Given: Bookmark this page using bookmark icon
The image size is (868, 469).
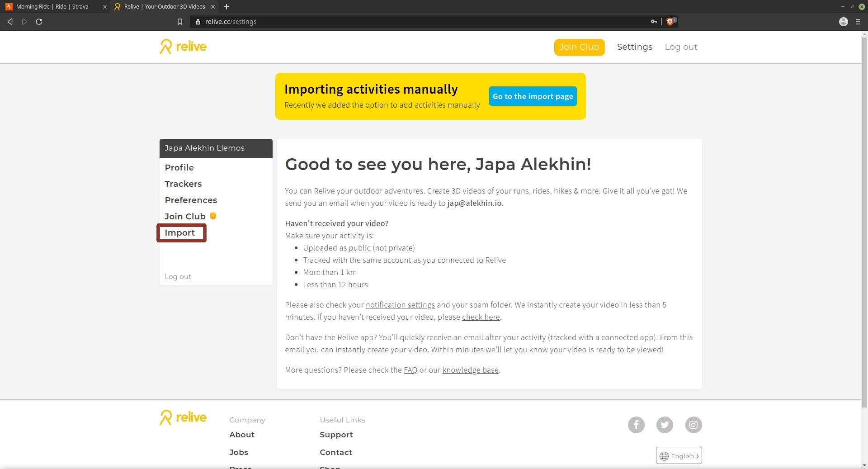Looking at the screenshot, I should (180, 22).
